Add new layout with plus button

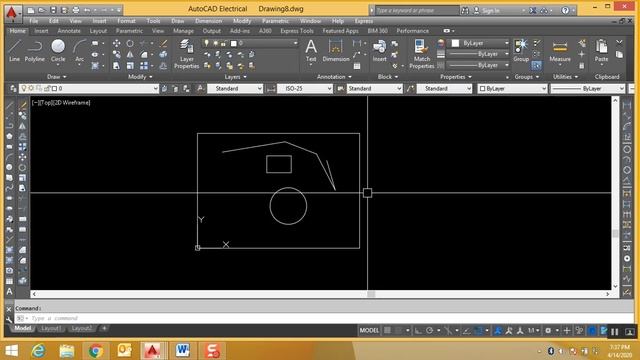coord(104,328)
